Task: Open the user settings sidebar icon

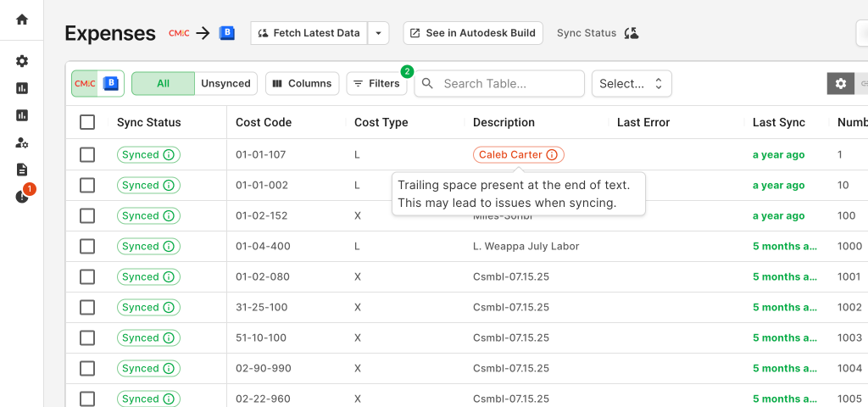Action: coord(22,142)
